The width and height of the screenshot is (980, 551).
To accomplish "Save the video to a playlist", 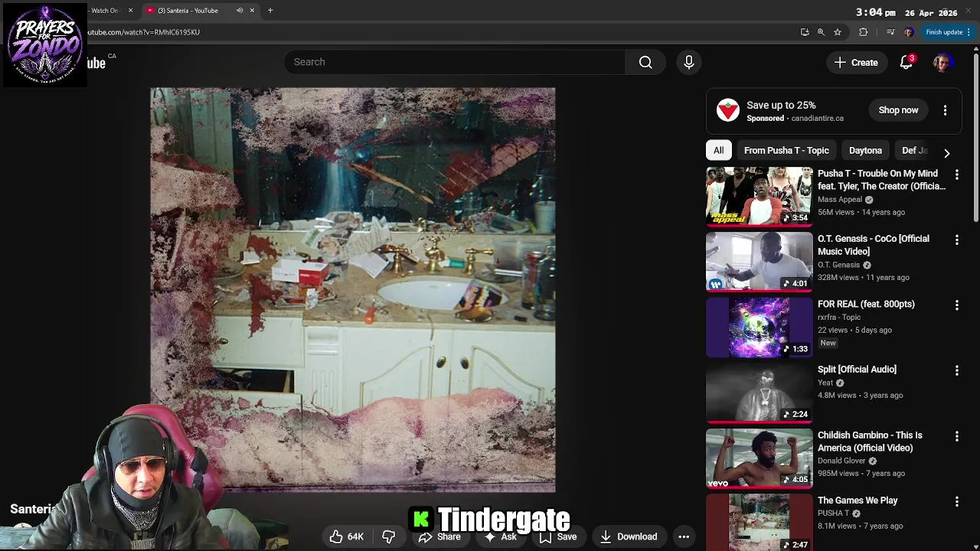I will [x=557, y=536].
